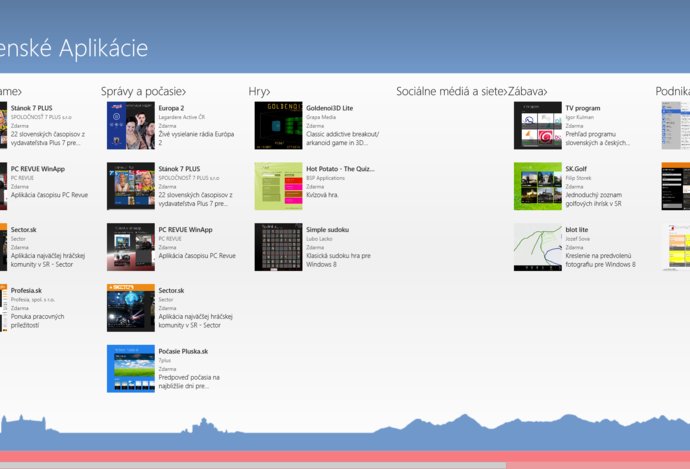Click the Počasie Pluska.sk title
This screenshot has width=690, height=469.
183,351
